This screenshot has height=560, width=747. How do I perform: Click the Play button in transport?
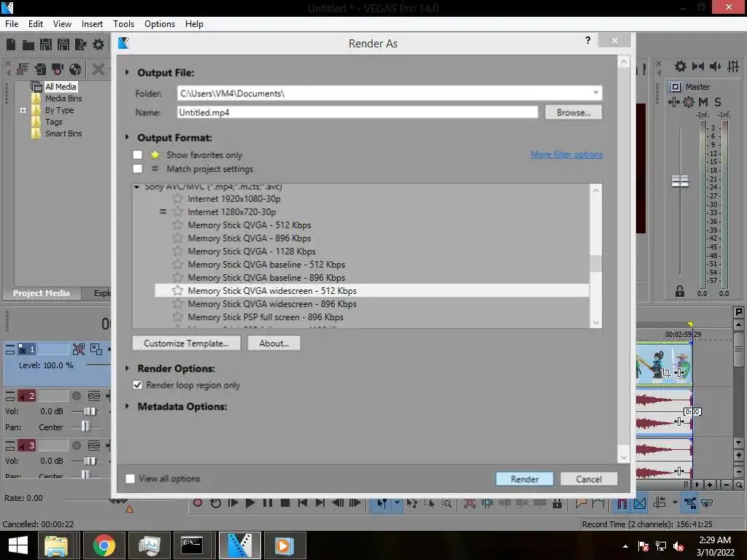[x=250, y=503]
